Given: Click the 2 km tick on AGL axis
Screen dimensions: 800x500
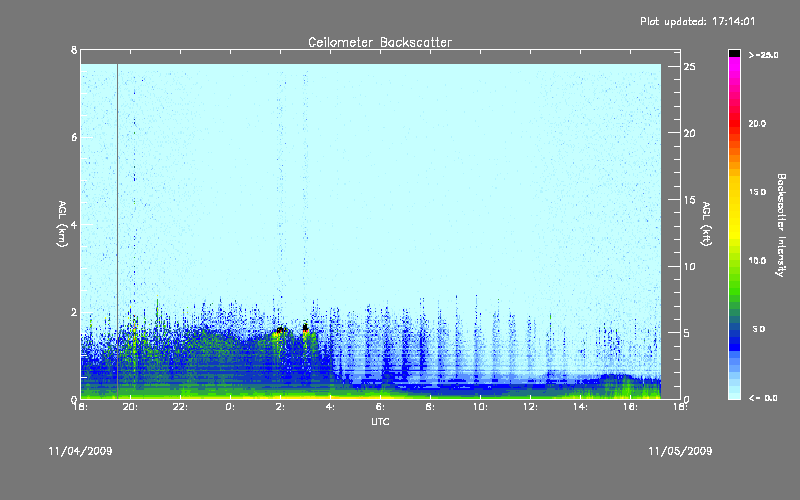Looking at the screenshot, I should 74,312.
